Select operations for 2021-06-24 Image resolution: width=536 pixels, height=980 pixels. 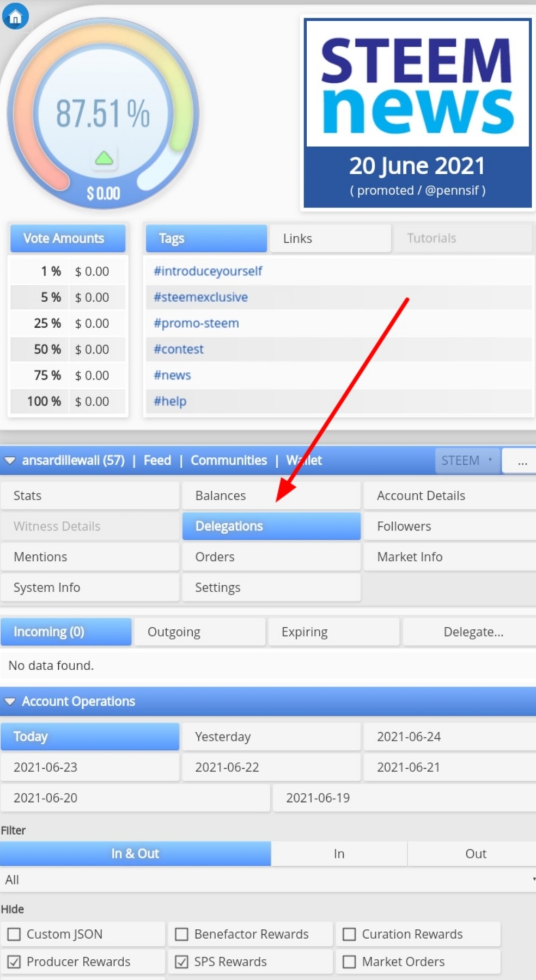click(450, 737)
